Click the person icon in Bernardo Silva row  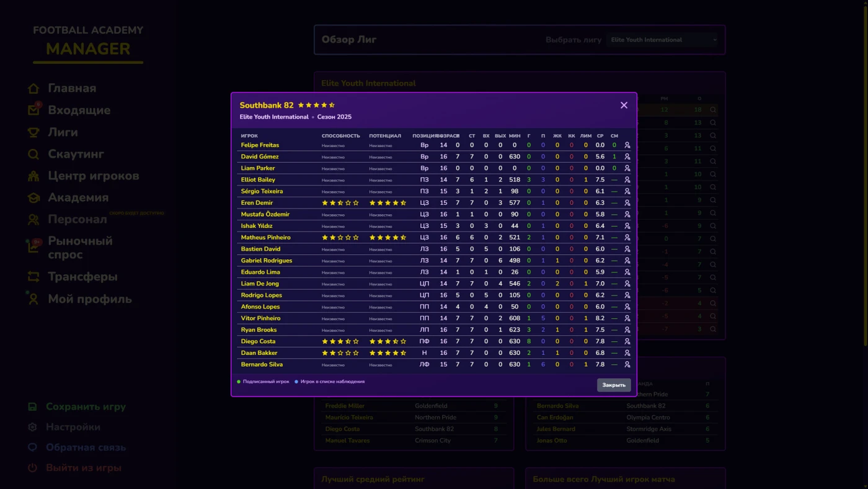627,364
